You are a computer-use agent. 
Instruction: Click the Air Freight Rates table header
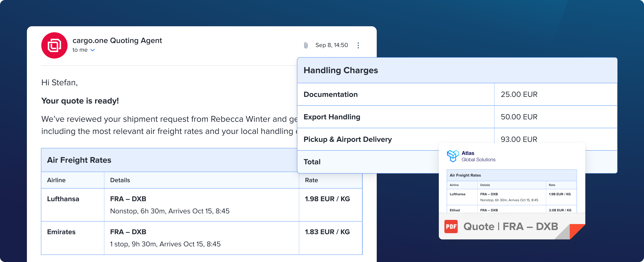point(79,160)
